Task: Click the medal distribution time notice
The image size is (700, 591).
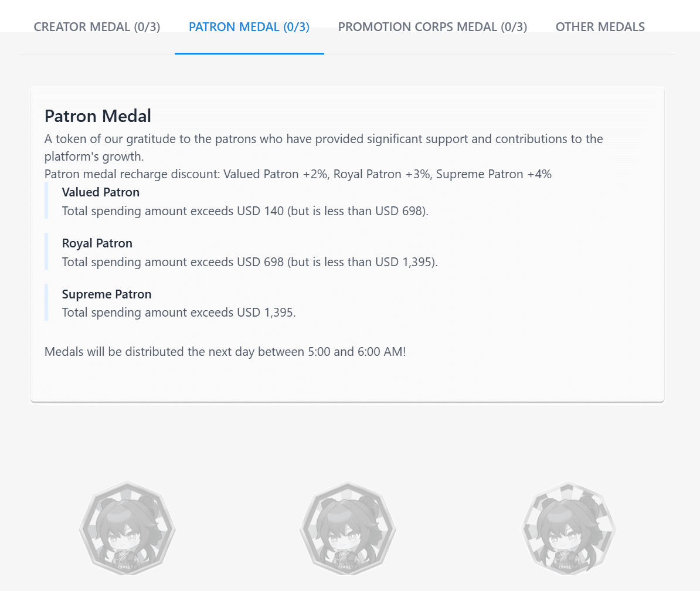Action: (225, 352)
